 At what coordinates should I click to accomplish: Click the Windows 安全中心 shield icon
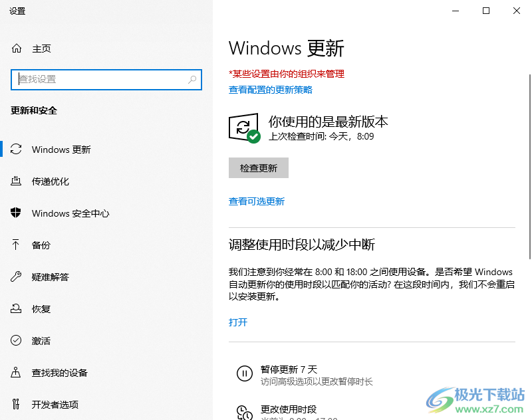15,213
